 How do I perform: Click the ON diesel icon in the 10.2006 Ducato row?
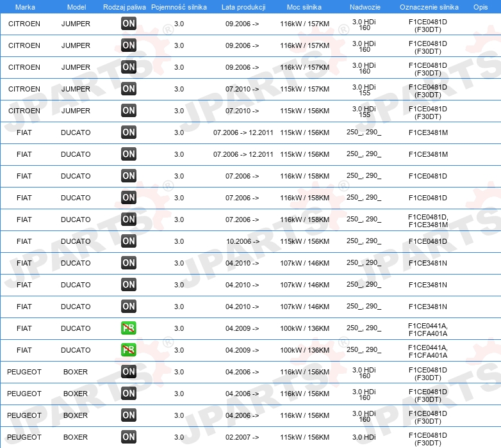pos(128,241)
